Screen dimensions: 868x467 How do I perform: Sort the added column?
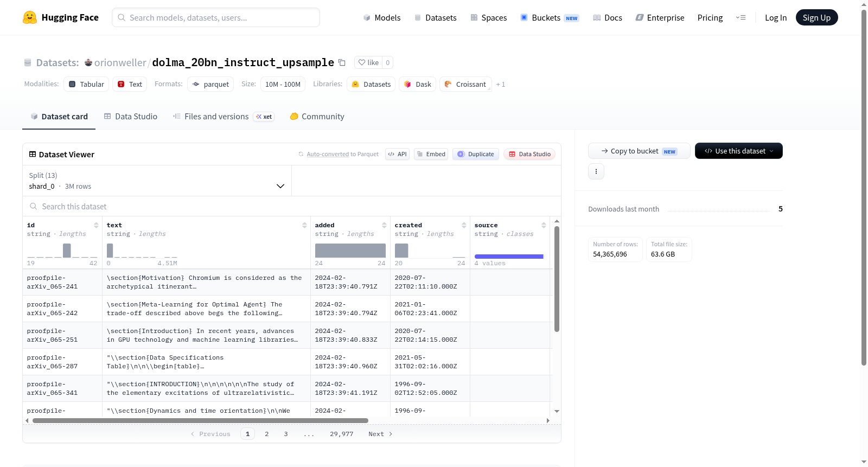[x=384, y=225]
